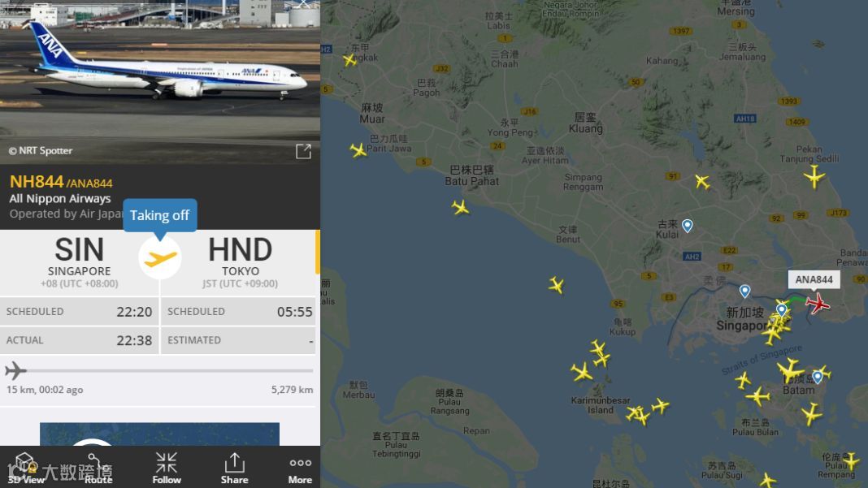
Task: Select the yellow plane near Batu Pahat coast
Action: pyautogui.click(x=460, y=208)
